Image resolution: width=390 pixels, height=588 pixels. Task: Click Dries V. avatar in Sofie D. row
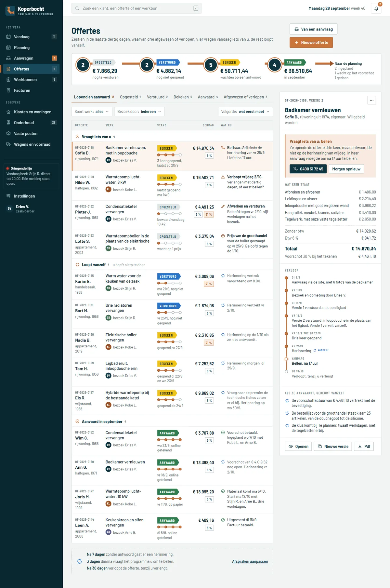(x=109, y=160)
